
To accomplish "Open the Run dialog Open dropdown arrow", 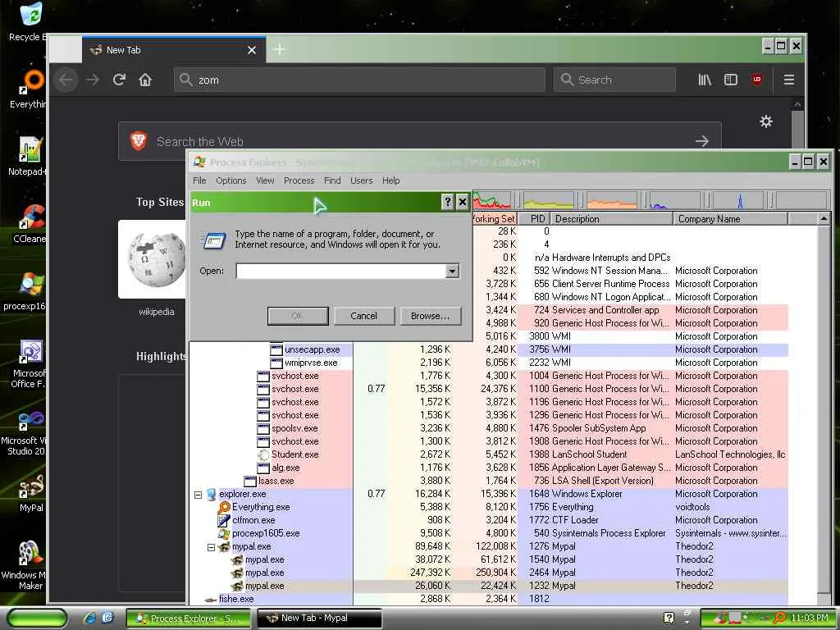I will (452, 271).
